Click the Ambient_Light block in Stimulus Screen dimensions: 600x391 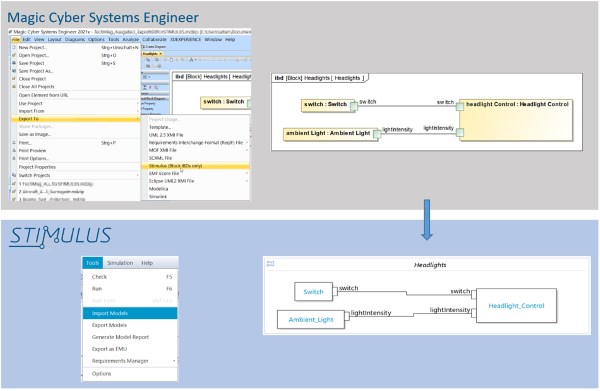click(x=311, y=320)
